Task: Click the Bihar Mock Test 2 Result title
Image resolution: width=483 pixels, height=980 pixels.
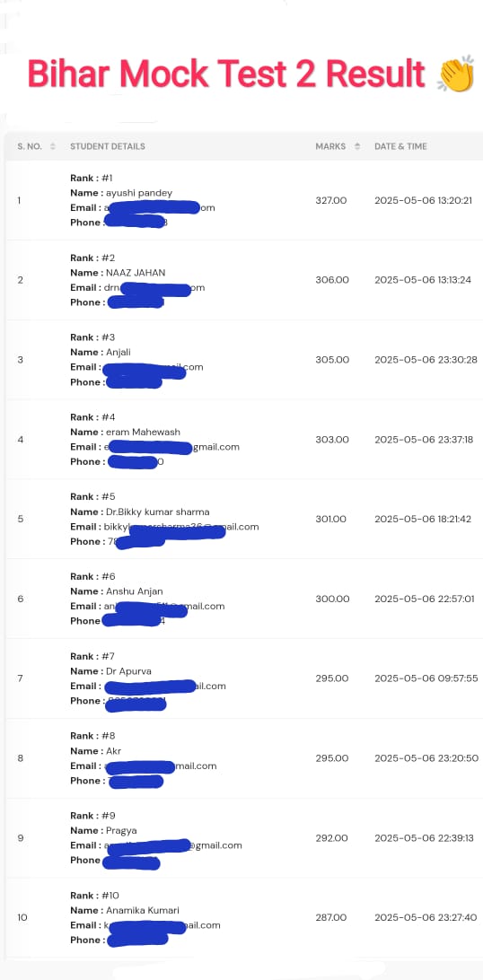Action: click(x=226, y=75)
